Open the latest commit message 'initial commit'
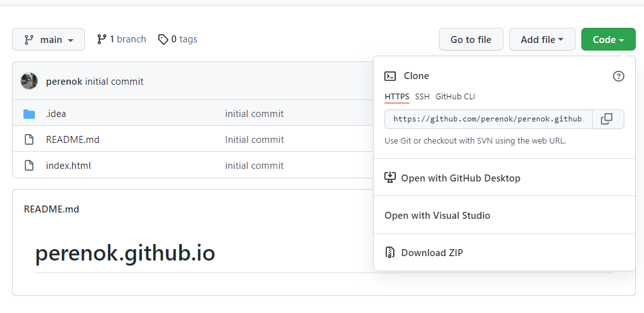This screenshot has width=644, height=313. (114, 82)
